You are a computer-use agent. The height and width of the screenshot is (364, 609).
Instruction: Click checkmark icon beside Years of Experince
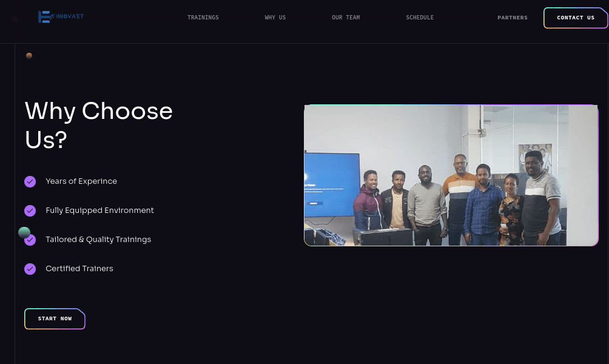pyautogui.click(x=30, y=181)
